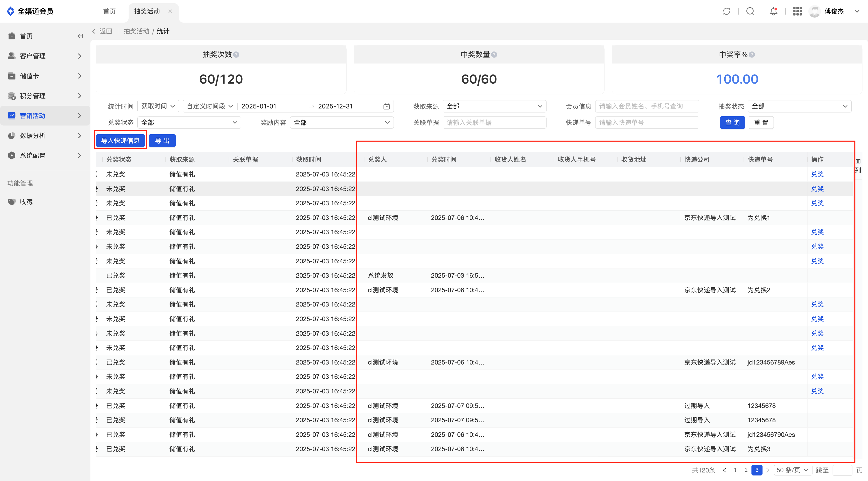
Task: Open the 奖励内容 dropdown
Action: pos(342,123)
